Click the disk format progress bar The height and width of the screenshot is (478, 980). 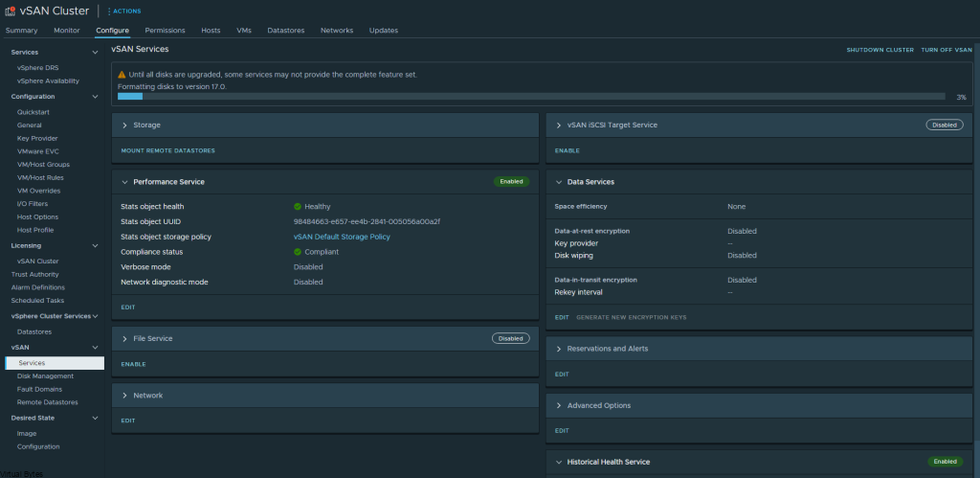coord(531,96)
